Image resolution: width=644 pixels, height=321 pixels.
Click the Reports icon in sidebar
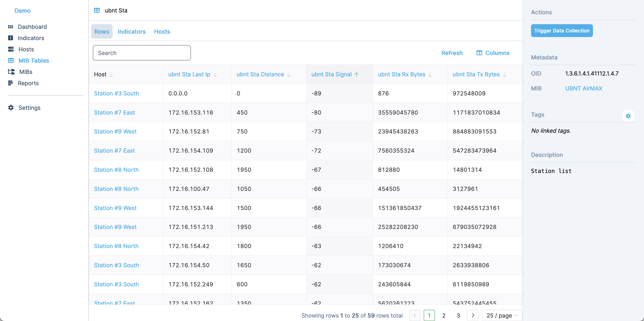point(10,83)
